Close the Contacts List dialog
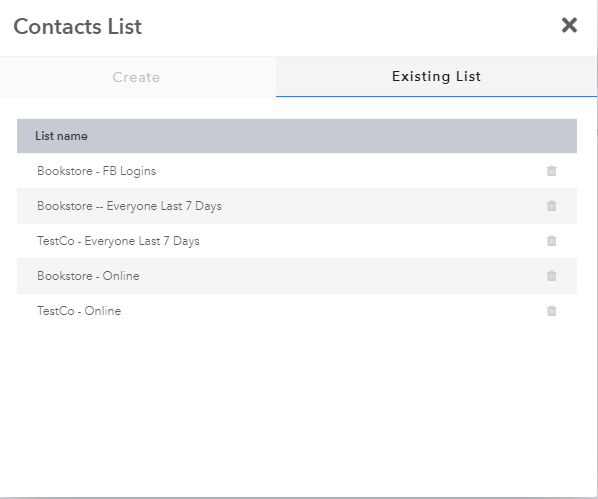The width and height of the screenshot is (598, 499). [x=569, y=26]
